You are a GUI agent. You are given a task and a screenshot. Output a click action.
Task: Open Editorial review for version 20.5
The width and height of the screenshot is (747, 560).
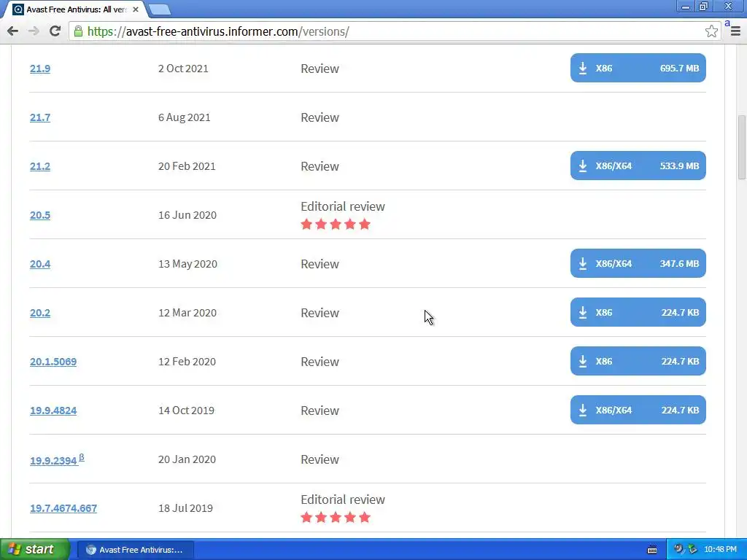(x=343, y=206)
